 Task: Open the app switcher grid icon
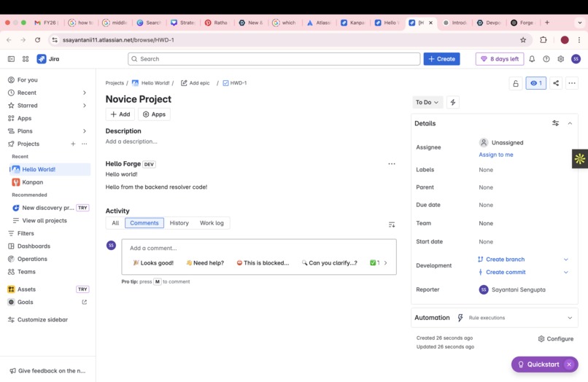pos(26,59)
